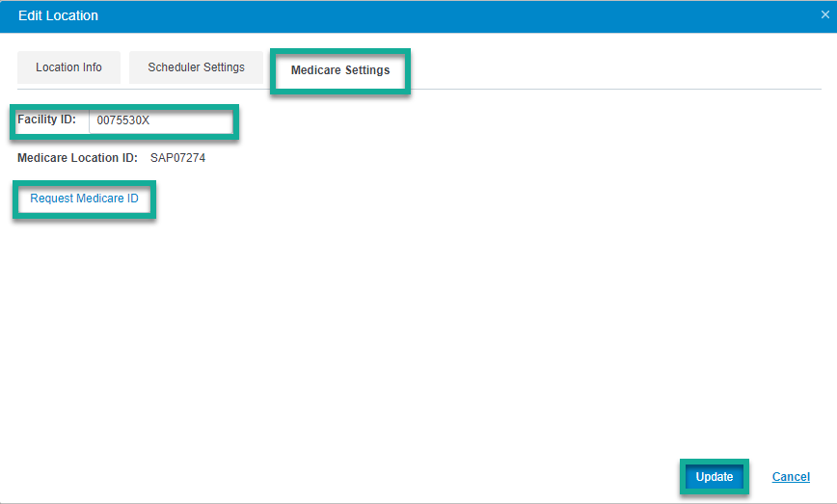Viewport: 837px width, 504px height.
Task: Click the Facility ID label
Action: [x=47, y=119]
